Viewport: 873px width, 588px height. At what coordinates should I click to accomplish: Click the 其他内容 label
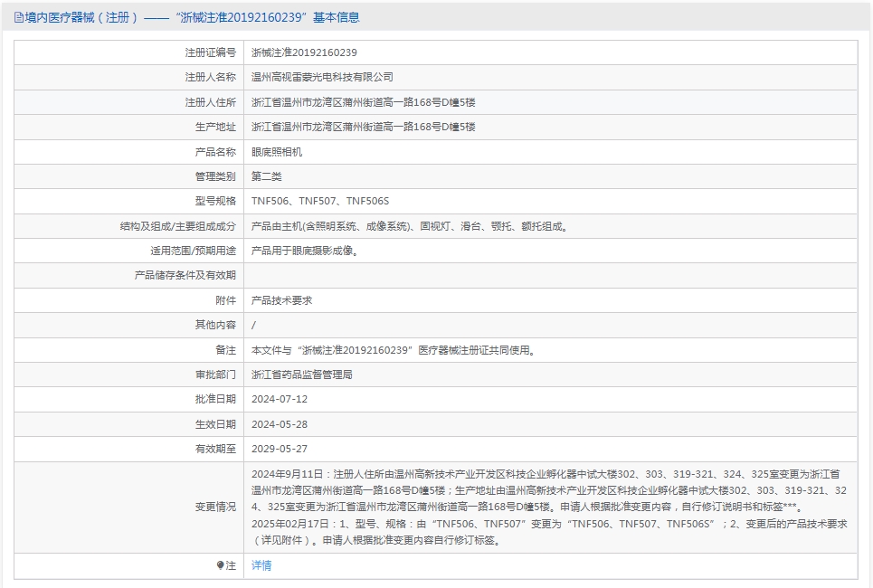click(x=215, y=325)
